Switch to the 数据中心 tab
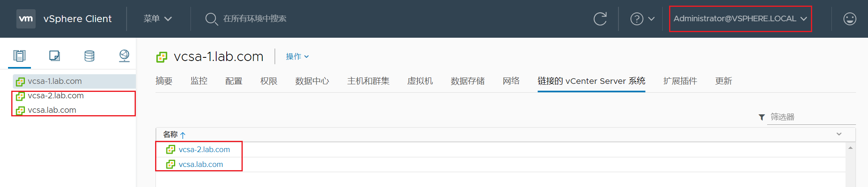Viewport: 868px width, 187px height. (312, 81)
